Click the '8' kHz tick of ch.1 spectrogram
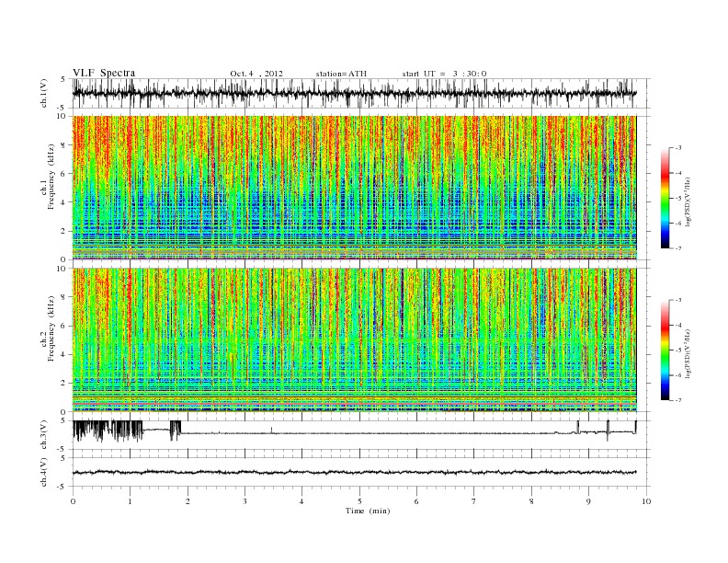 [64, 145]
